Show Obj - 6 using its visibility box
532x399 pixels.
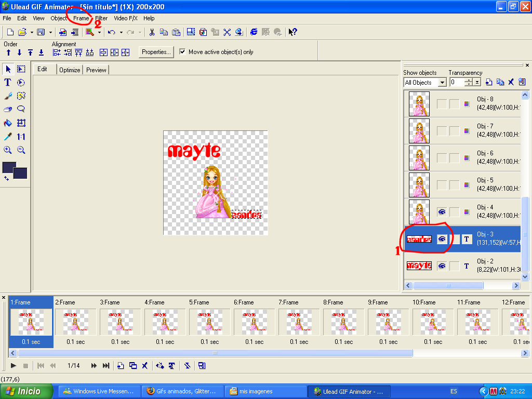tap(442, 158)
